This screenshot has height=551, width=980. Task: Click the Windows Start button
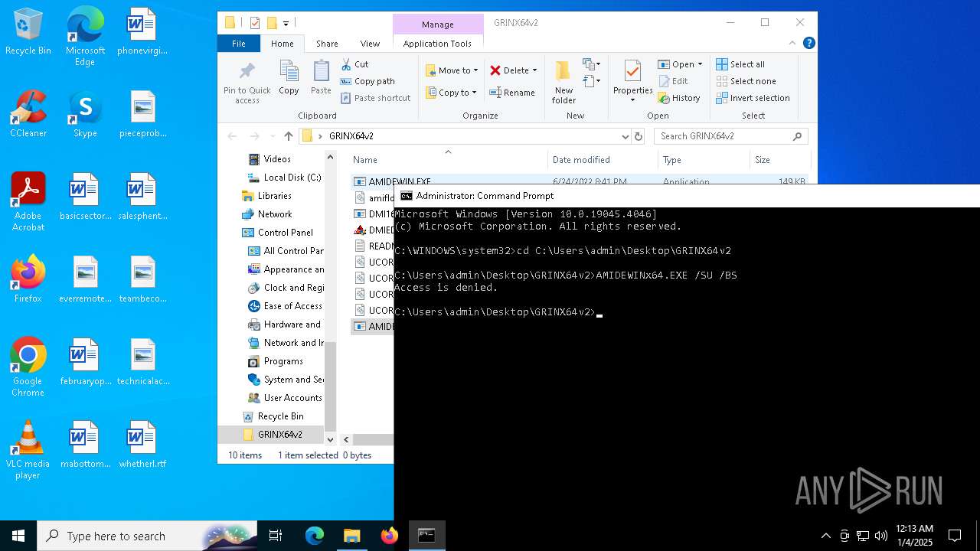[x=18, y=536]
